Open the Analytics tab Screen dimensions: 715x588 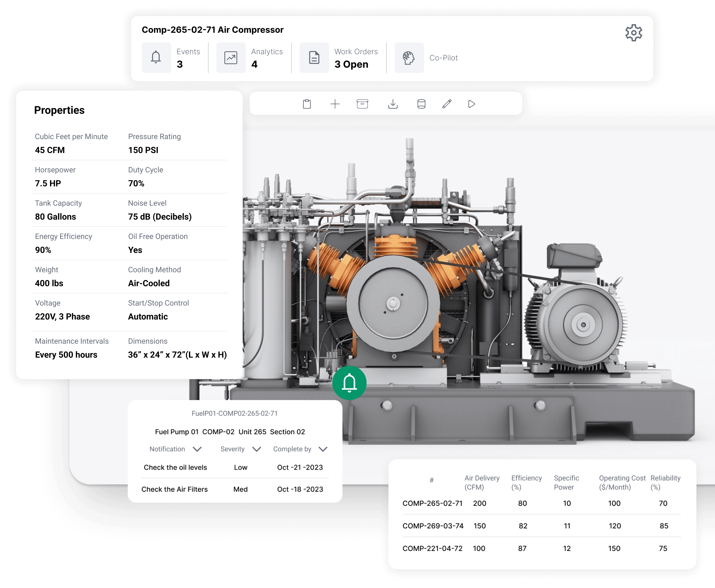pos(250,57)
